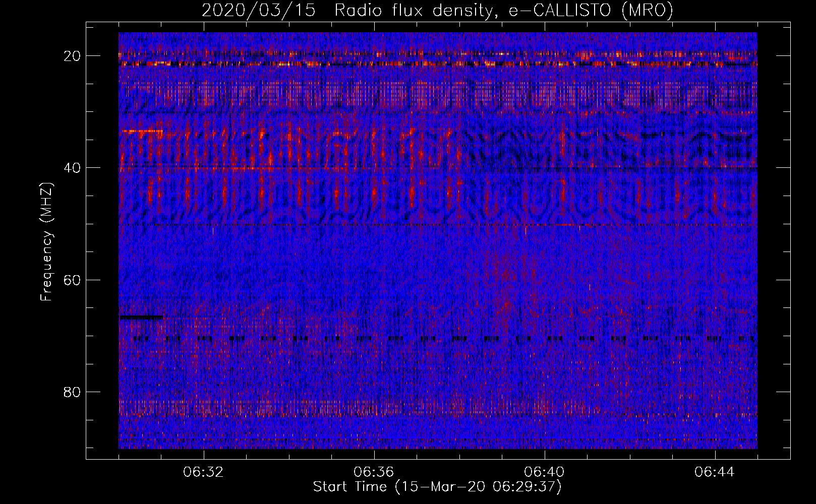Click the 20 MHz frequency tick label
Image resolution: width=816 pixels, height=504 pixels.
73,55
